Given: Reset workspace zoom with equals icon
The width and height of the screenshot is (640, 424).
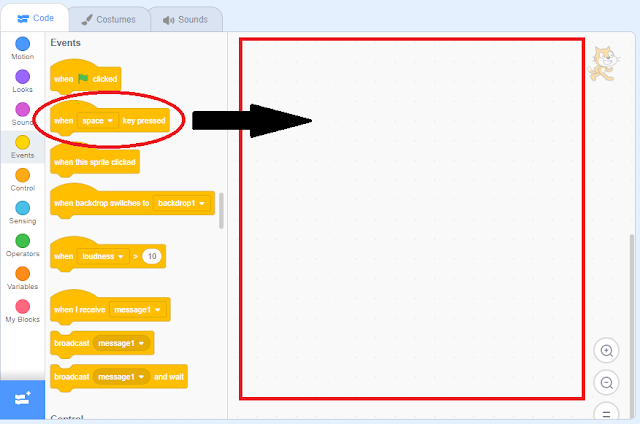Looking at the screenshot, I should click(607, 412).
